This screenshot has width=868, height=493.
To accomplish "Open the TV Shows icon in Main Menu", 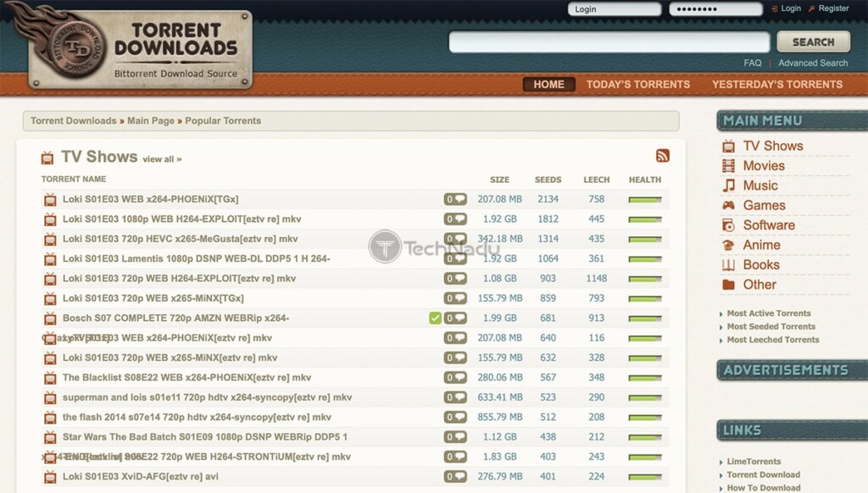I will point(728,146).
